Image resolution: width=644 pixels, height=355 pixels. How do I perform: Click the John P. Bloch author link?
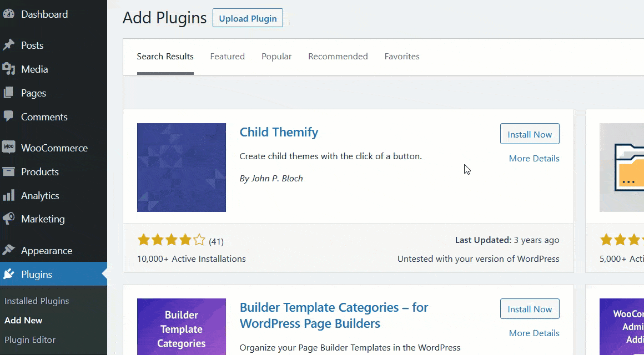pos(277,179)
